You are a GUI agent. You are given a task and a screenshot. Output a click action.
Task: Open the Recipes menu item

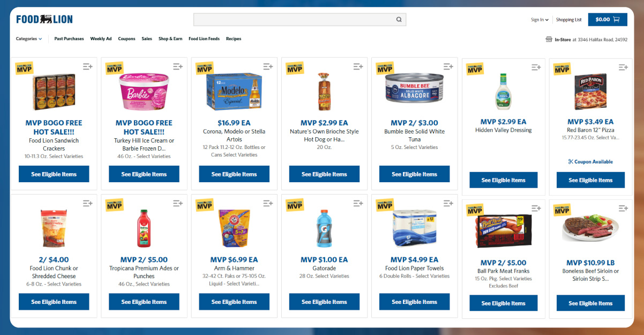click(234, 39)
